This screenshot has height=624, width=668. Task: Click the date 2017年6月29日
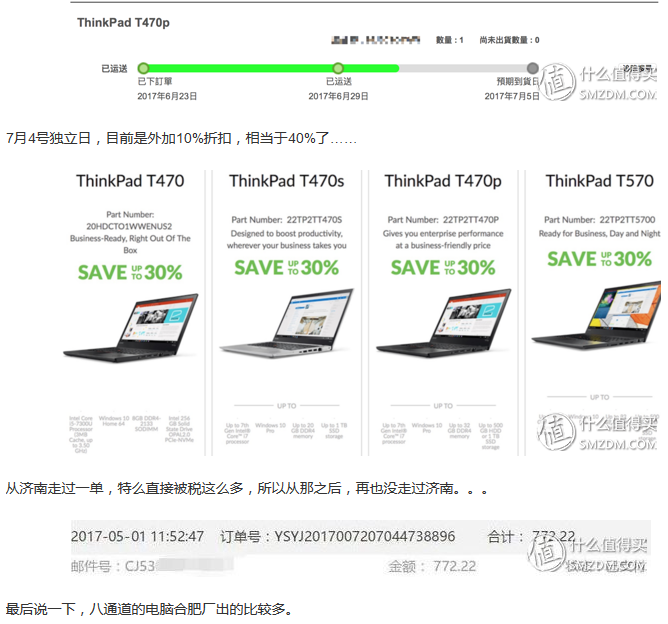coord(338,96)
